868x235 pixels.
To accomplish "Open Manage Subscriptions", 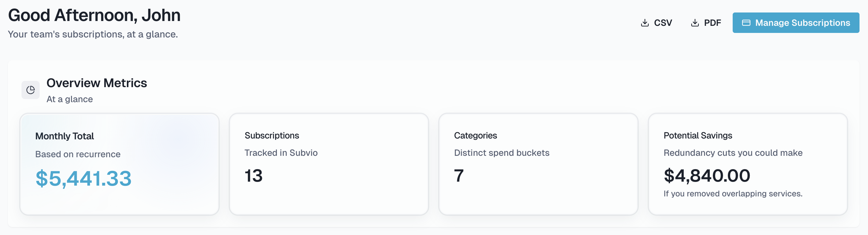I will pyautogui.click(x=796, y=23).
